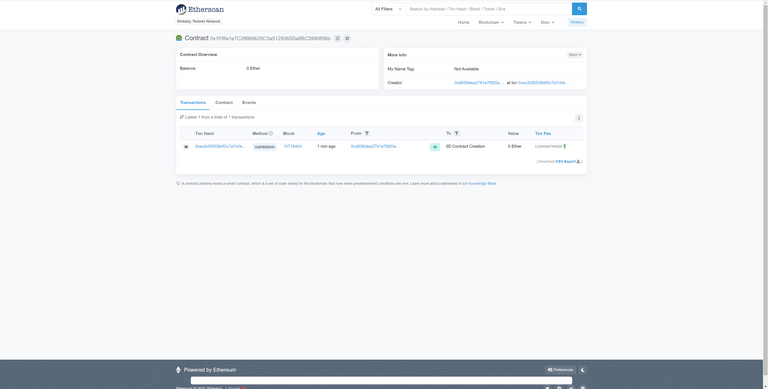Click the IN direction badge
Screen dimensions: 768x389
tap(435, 147)
